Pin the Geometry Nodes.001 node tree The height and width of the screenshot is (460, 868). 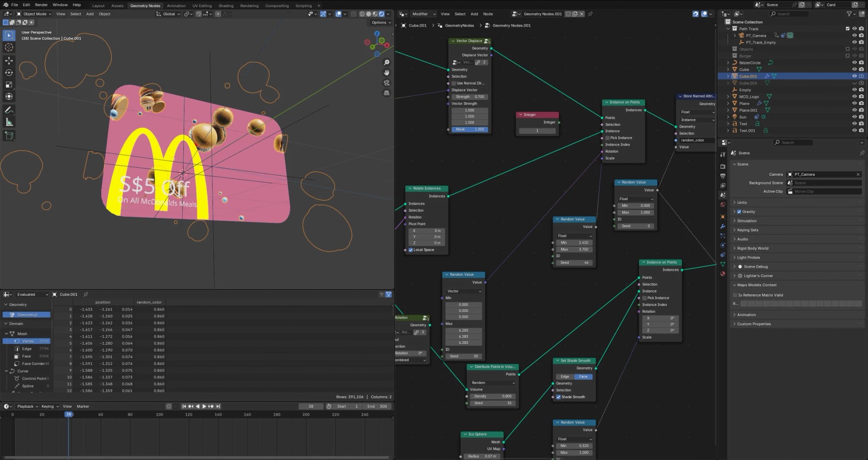(590, 14)
